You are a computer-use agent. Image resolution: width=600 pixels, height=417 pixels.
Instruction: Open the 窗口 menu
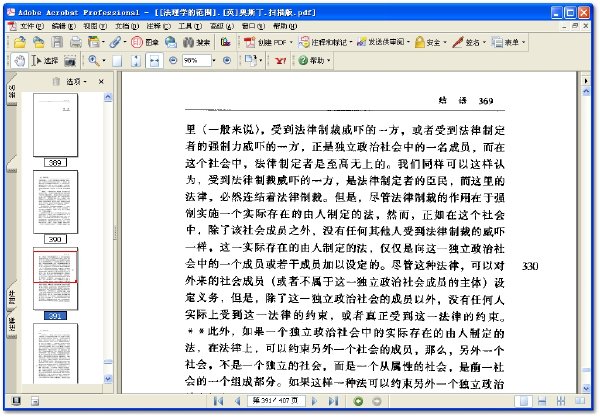point(253,26)
